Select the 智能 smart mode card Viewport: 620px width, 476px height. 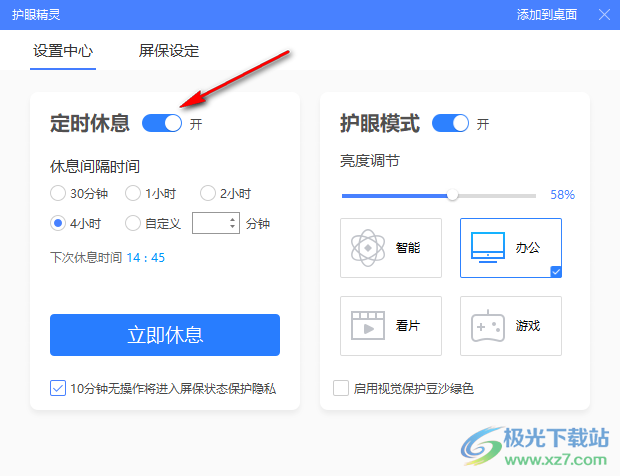click(391, 248)
